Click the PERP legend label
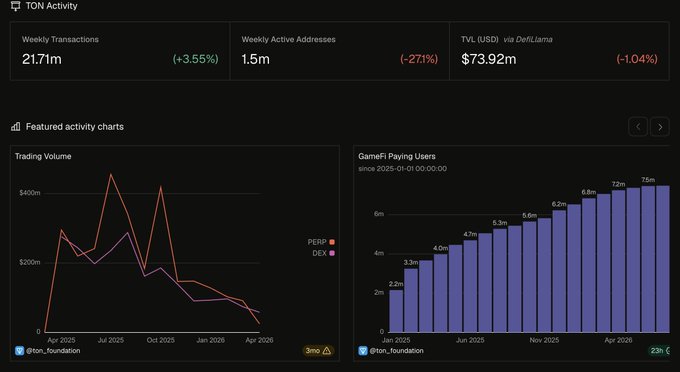 [317, 242]
